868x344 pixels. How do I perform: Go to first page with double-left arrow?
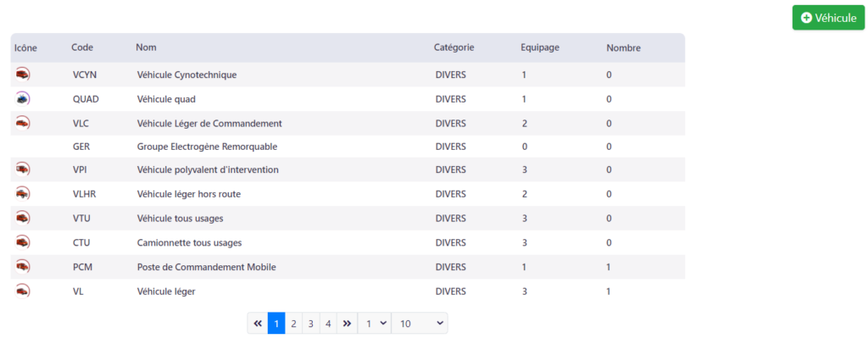[258, 324]
